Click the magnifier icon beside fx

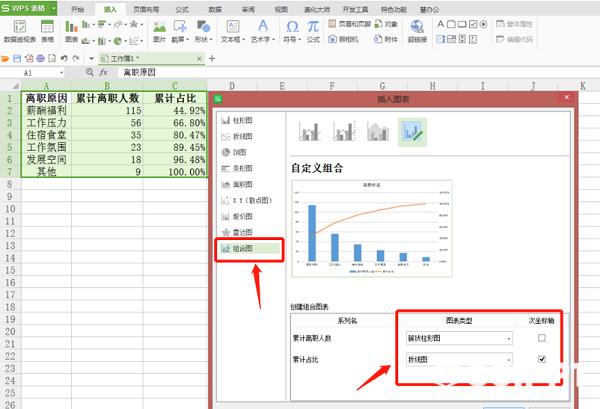[90, 72]
